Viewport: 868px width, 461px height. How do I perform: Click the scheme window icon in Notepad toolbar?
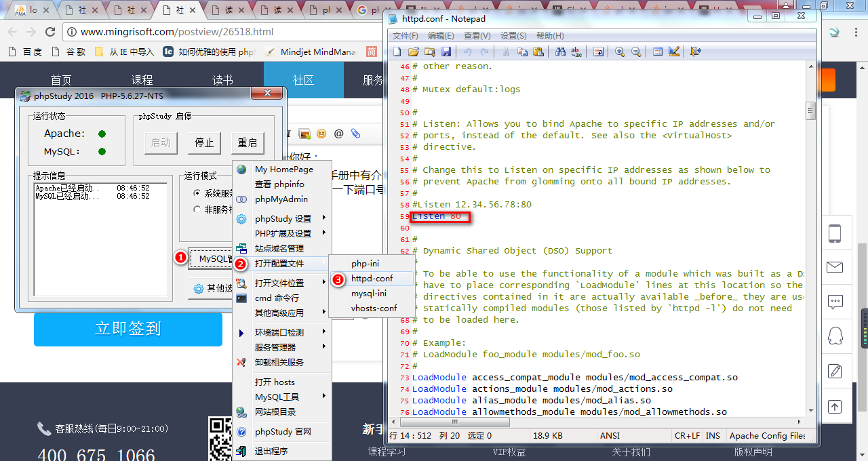click(x=658, y=52)
